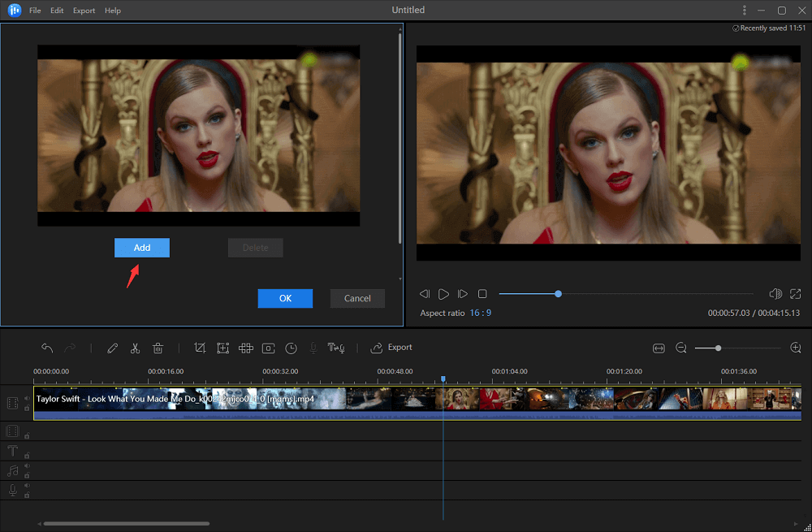Viewport: 812px width, 532px height.
Task: Click the Recently saved 11:51 status
Action: (769, 28)
